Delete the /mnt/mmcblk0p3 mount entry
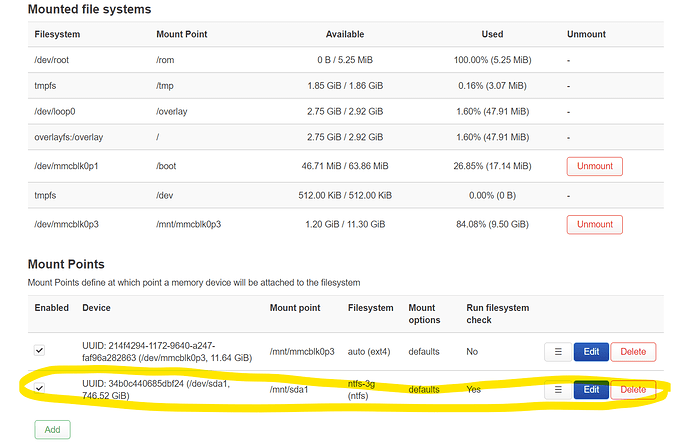Screen dimensions: 690x445 pyautogui.click(x=633, y=352)
